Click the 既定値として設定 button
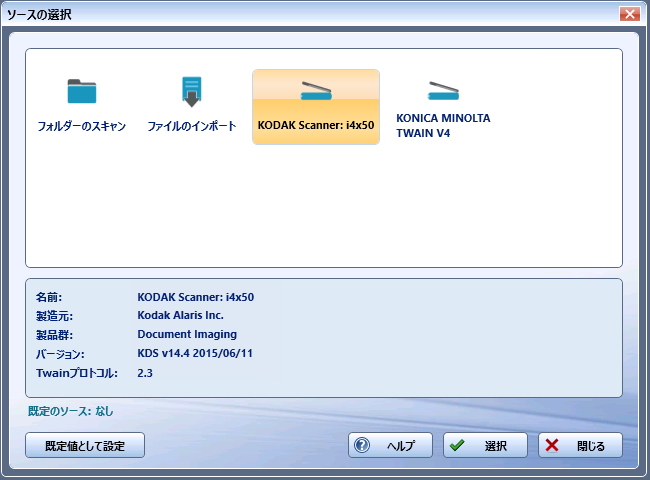 85,446
